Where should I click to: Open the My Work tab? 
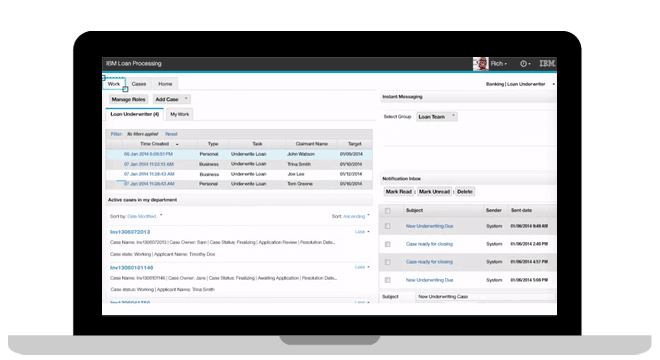180,114
